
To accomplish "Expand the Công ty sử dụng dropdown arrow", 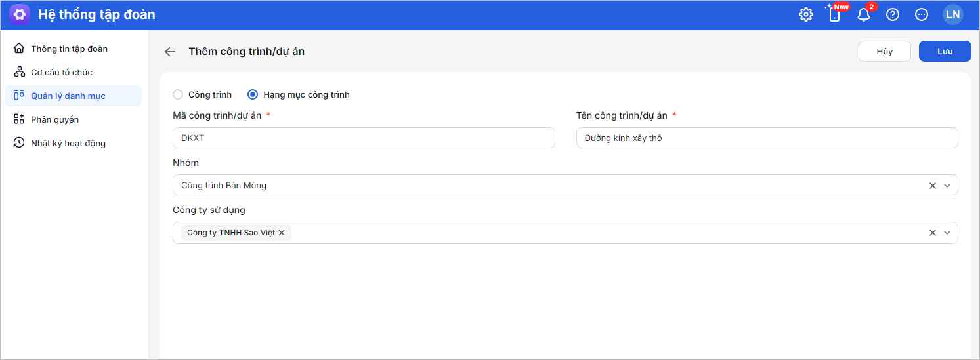I will tap(947, 233).
